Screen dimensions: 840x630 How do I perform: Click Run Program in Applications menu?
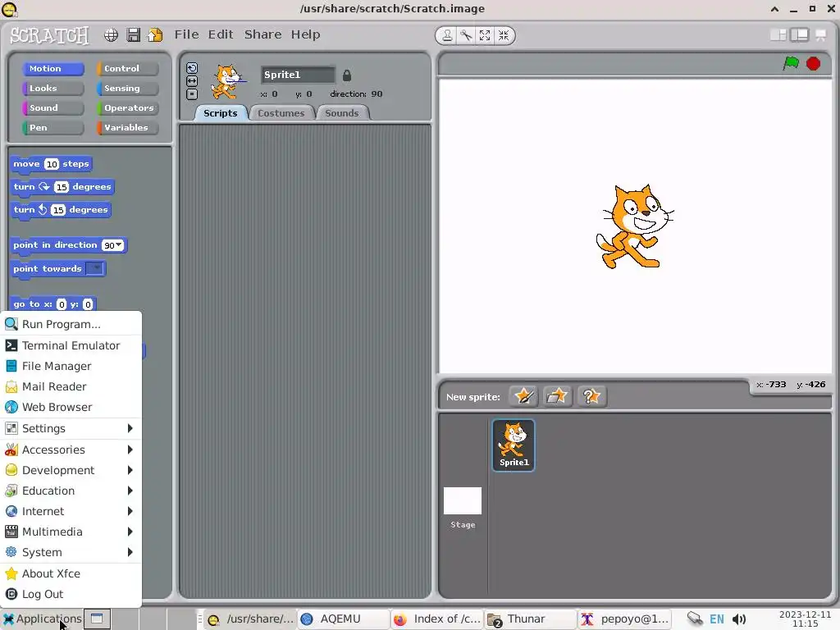pyautogui.click(x=71, y=324)
